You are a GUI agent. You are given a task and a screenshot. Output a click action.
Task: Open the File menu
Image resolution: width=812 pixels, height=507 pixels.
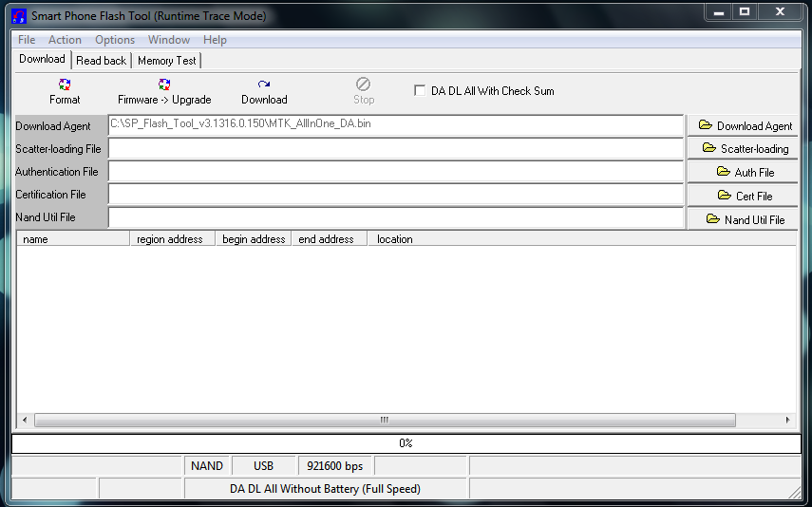point(27,40)
